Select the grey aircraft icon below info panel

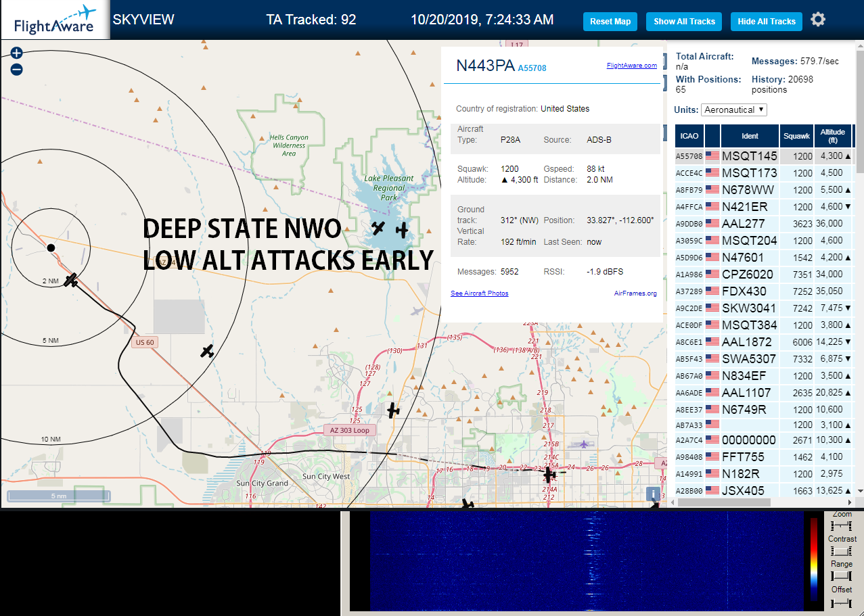point(417,311)
